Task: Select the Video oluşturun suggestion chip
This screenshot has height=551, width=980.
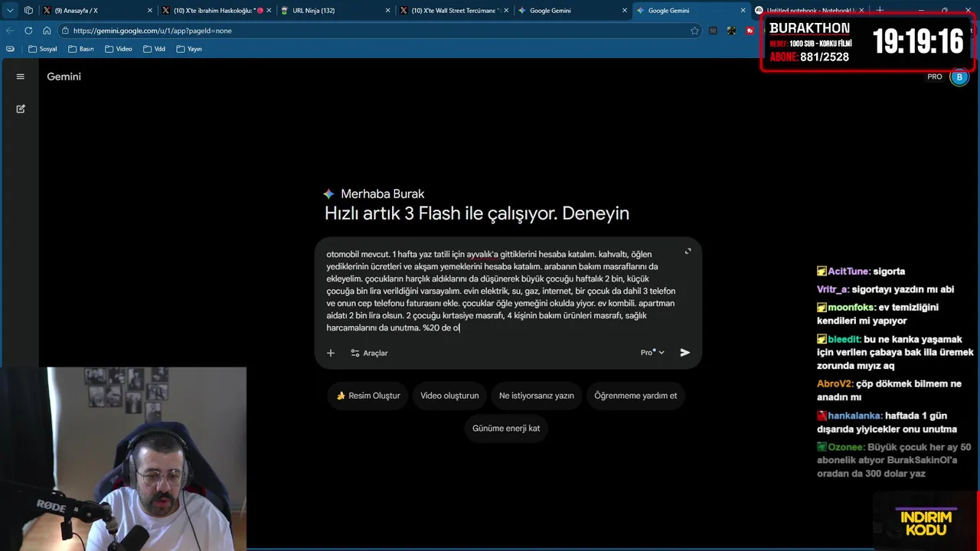Action: click(449, 396)
